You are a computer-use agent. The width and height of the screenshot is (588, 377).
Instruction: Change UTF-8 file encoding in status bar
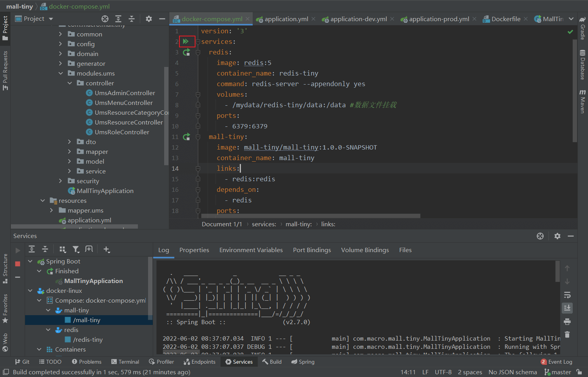443,372
